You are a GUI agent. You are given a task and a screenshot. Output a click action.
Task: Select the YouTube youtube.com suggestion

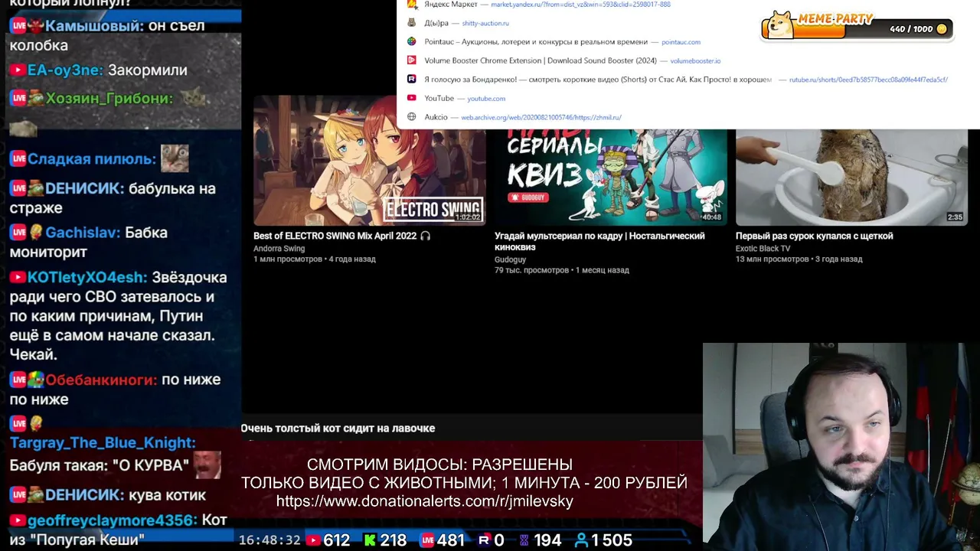pyautogui.click(x=688, y=98)
